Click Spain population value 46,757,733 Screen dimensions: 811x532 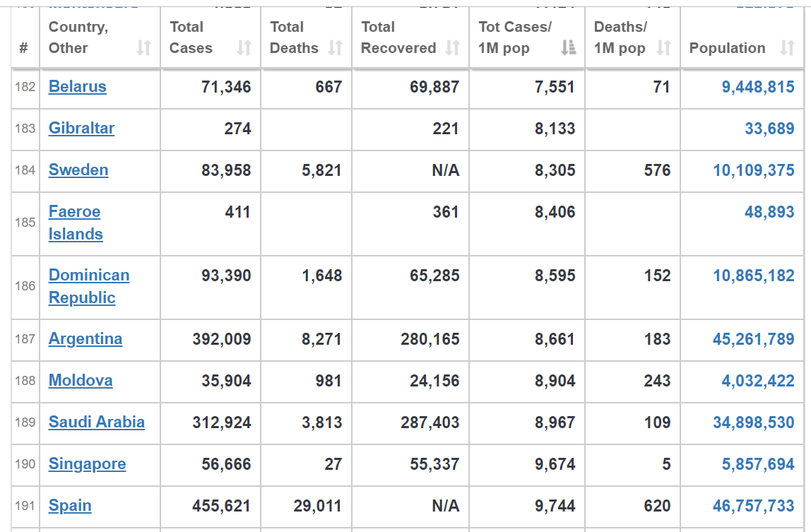pos(754,506)
